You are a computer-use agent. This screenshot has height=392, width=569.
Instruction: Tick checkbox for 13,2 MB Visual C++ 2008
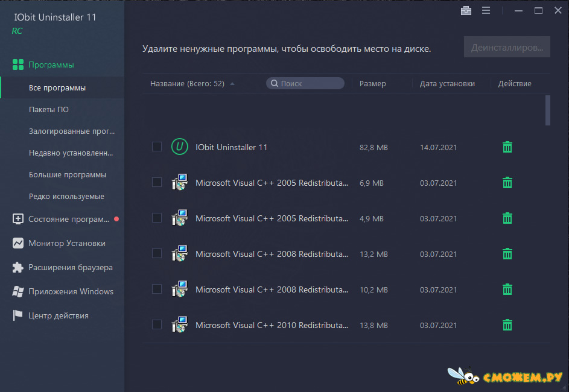(157, 253)
